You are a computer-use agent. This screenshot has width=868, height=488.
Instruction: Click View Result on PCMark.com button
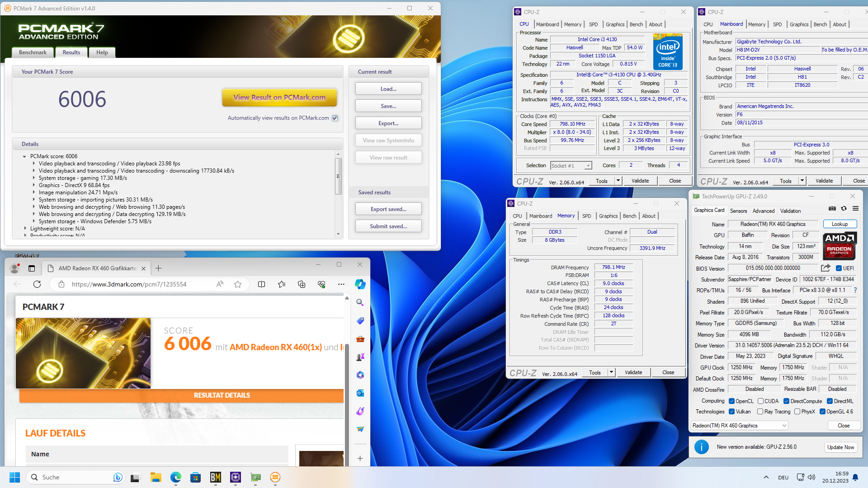point(279,97)
